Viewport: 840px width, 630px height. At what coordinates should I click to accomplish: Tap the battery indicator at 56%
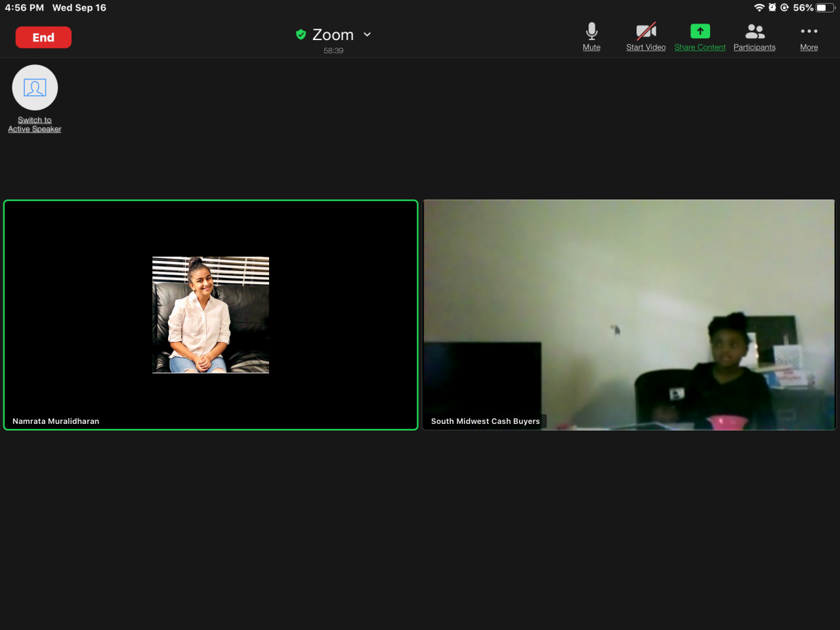[x=814, y=8]
